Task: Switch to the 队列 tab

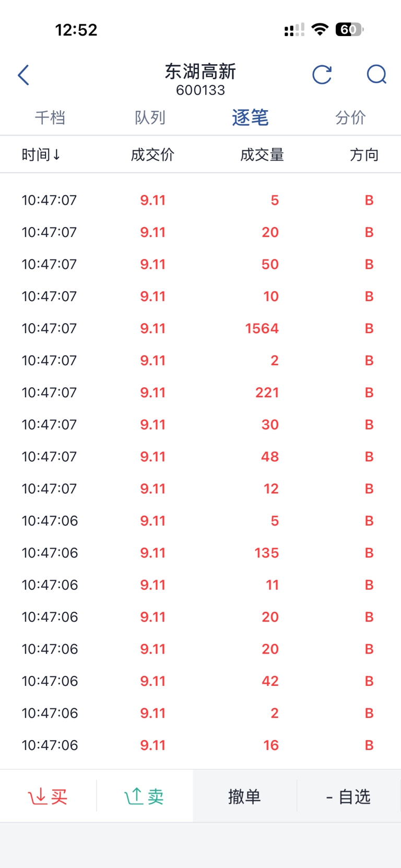Action: (x=150, y=118)
